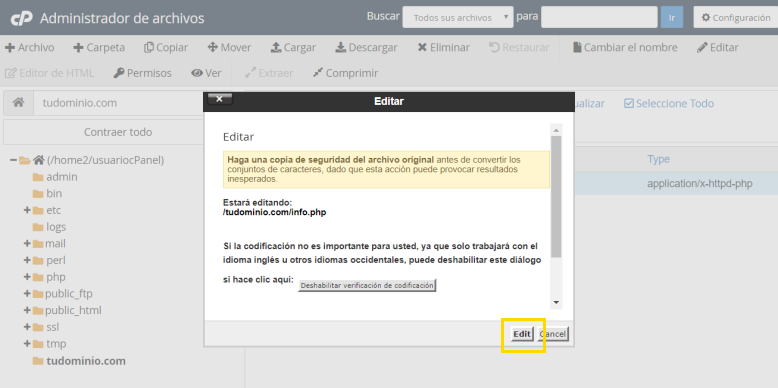The width and height of the screenshot is (778, 388).
Task: Select the bin folder in tree
Action: pyautogui.click(x=48, y=194)
